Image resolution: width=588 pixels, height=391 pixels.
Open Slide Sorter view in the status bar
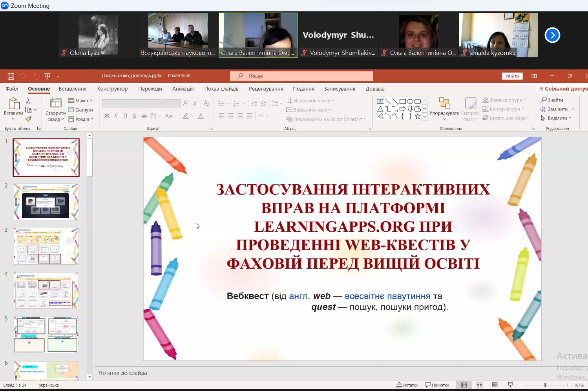tap(479, 385)
